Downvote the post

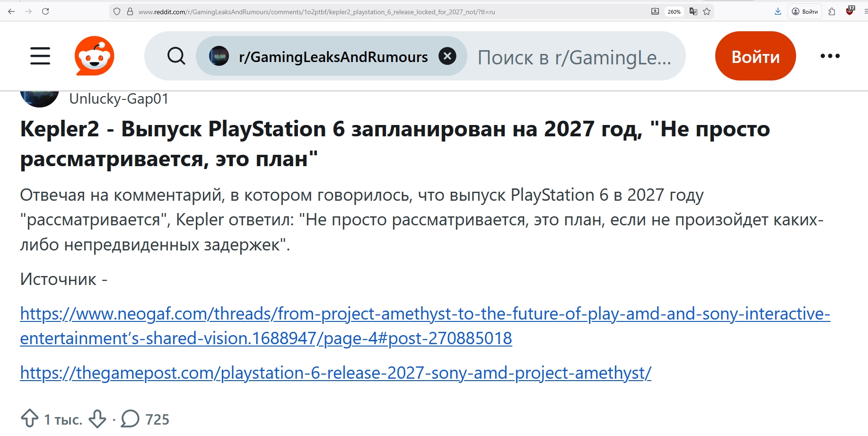[97, 418]
